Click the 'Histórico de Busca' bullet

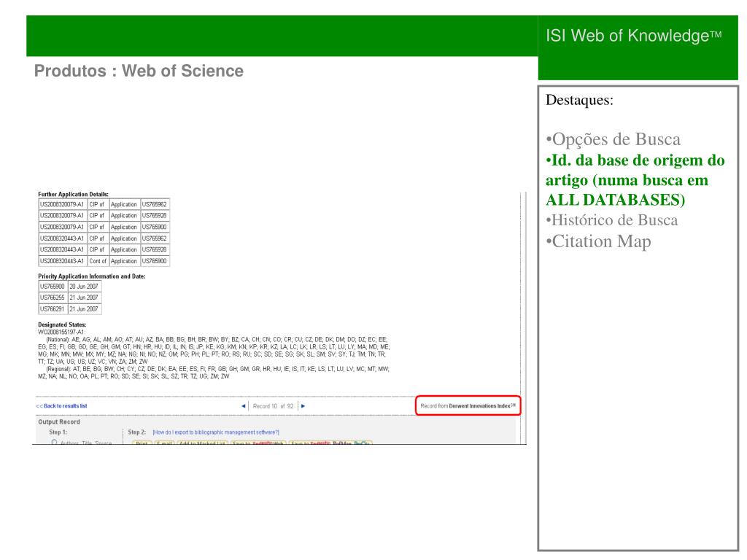coord(612,220)
